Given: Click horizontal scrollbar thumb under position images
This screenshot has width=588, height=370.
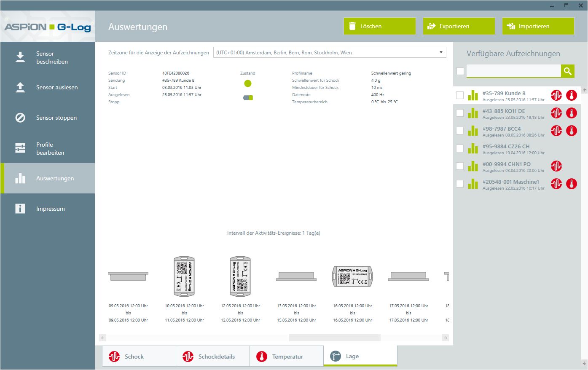Looking at the screenshot, I should click(335, 338).
